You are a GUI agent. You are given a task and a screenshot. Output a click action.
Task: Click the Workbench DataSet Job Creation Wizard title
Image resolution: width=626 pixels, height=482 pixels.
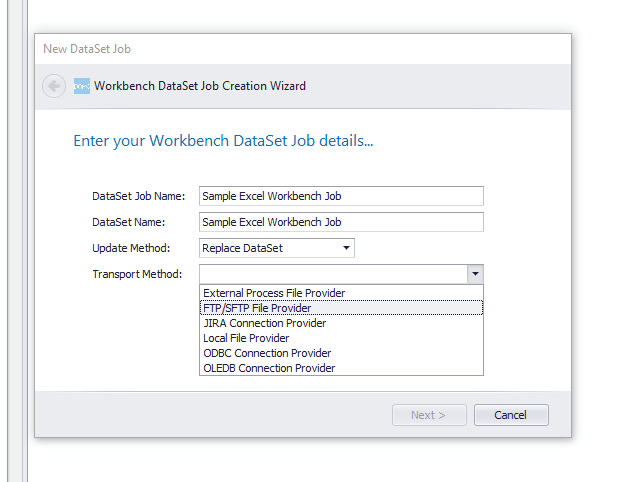pyautogui.click(x=200, y=86)
